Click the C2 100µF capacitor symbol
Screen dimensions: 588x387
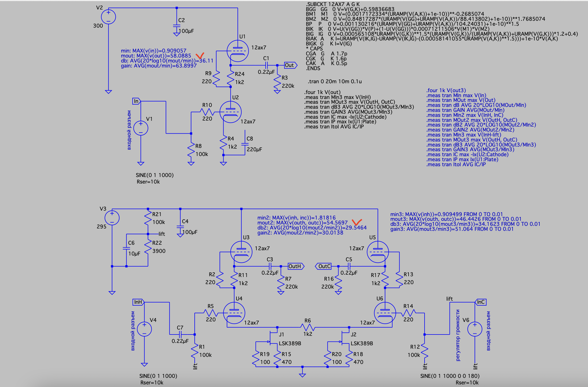177,25
